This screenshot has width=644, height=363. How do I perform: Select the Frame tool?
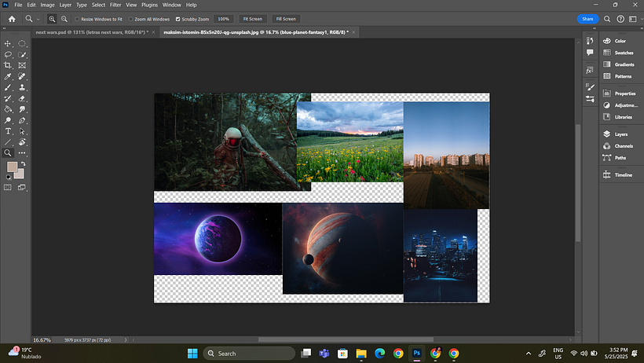22,65
